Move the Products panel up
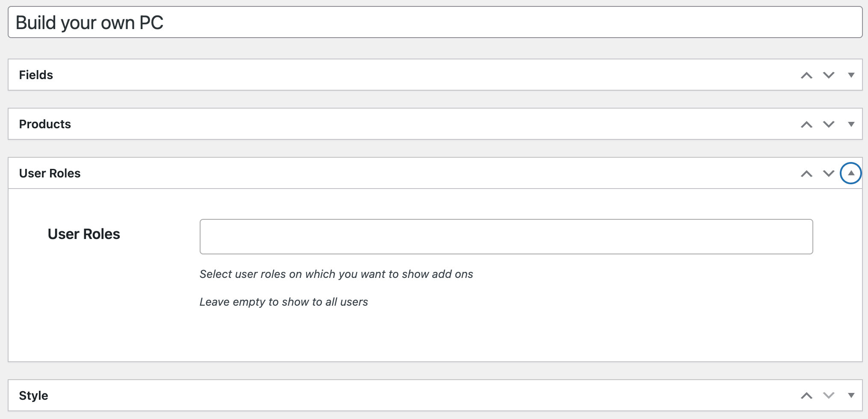 [x=807, y=124]
